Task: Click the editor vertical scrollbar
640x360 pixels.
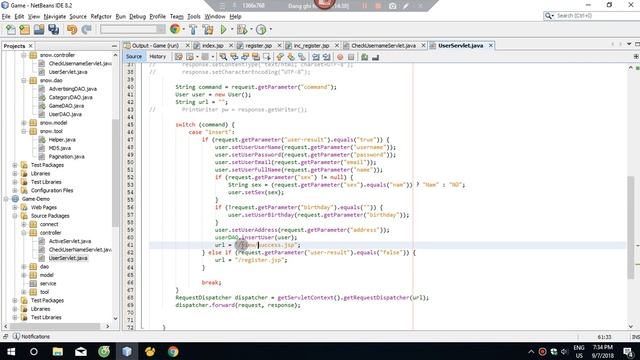Action: tap(631, 227)
